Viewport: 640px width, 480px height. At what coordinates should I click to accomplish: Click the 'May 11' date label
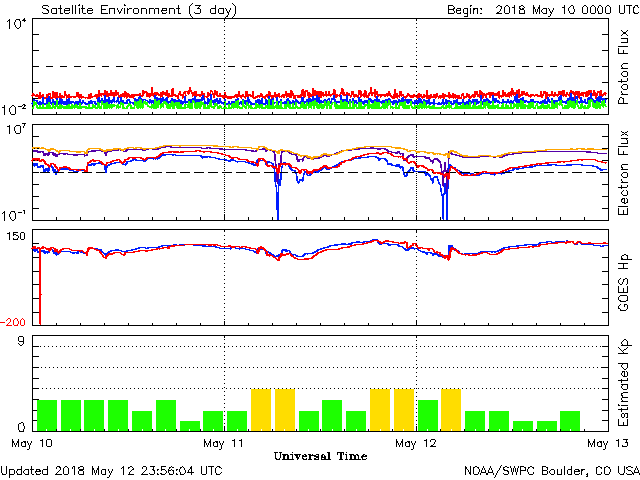[x=223, y=443]
